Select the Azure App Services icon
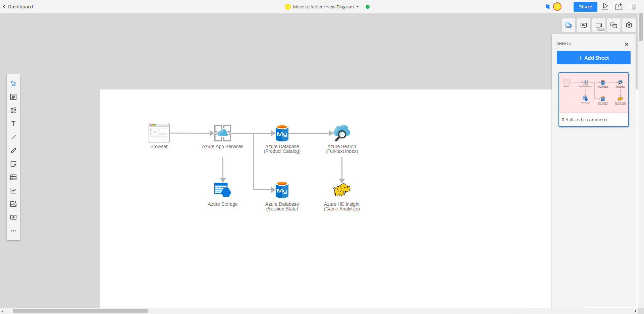 (223, 133)
